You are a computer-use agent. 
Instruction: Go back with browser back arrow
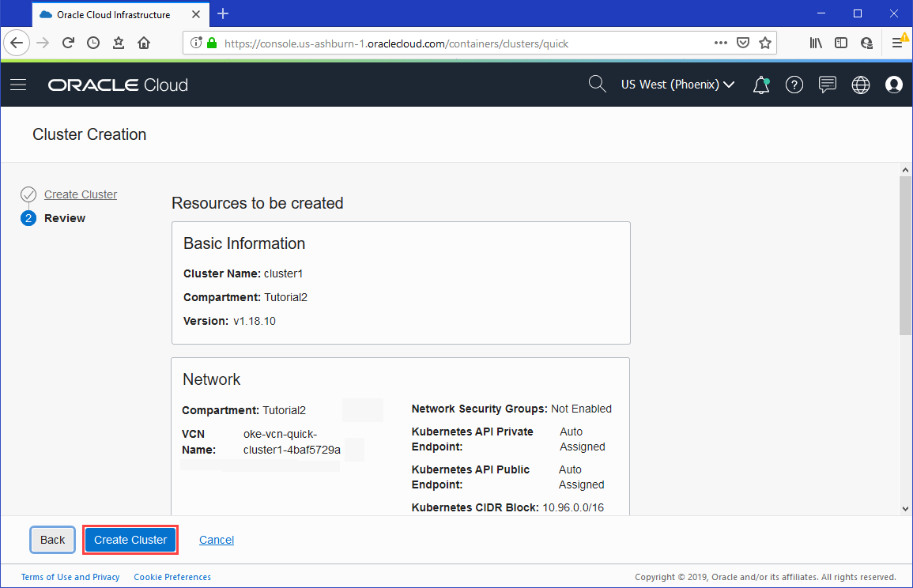17,43
